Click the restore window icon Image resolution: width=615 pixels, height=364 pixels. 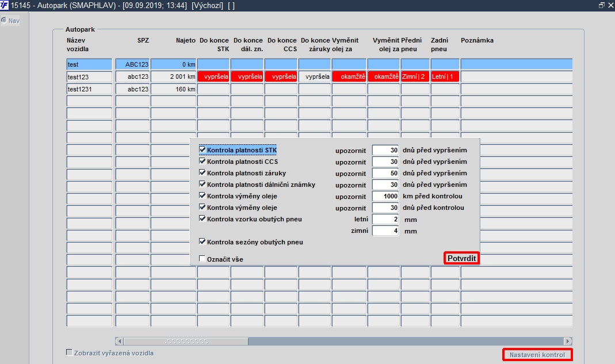(x=601, y=5)
